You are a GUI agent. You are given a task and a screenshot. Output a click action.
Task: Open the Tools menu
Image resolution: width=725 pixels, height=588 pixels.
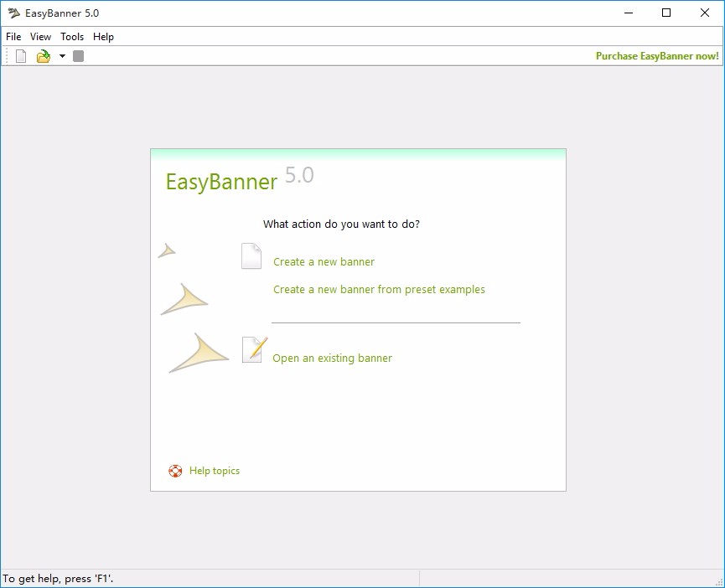point(72,37)
